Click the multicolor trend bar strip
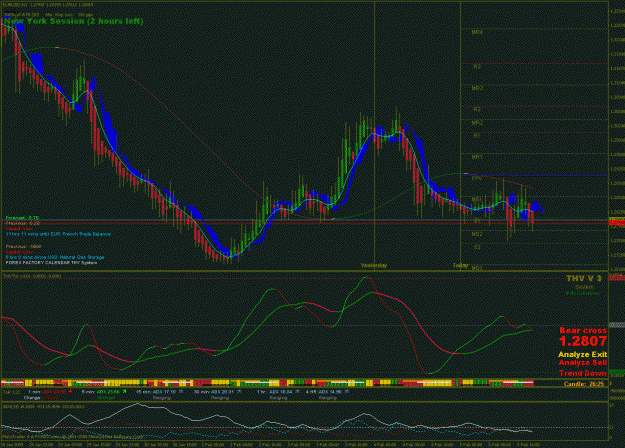 pyautogui.click(x=267, y=383)
